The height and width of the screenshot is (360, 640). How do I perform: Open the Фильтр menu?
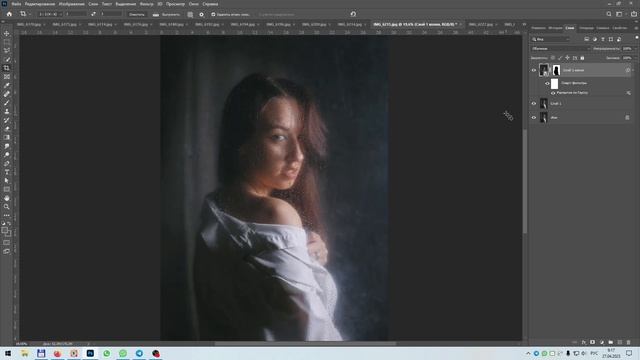click(146, 4)
